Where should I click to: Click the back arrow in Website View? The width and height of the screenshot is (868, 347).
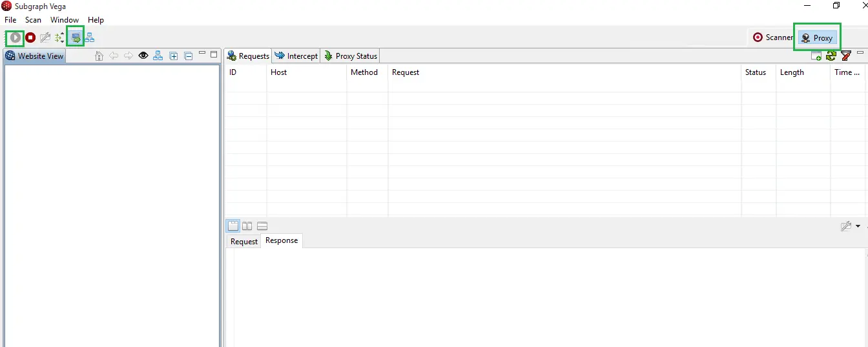[x=114, y=56]
